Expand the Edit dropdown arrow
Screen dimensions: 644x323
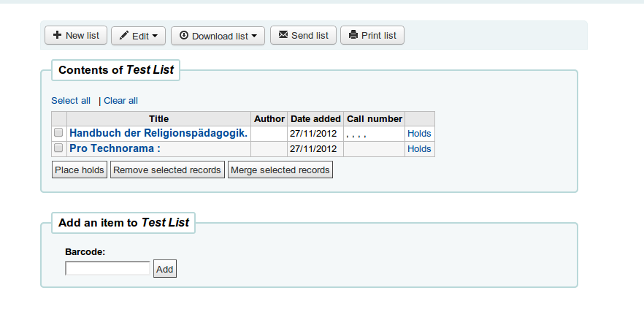(156, 36)
